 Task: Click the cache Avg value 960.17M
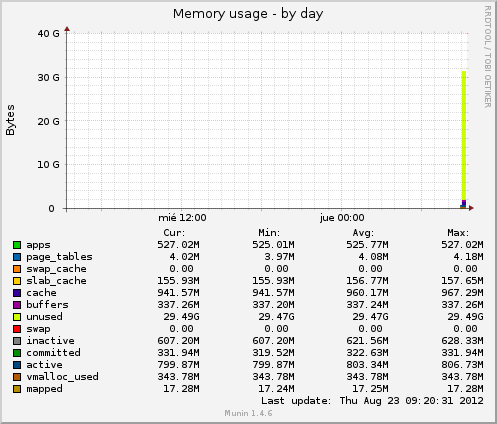367,293
